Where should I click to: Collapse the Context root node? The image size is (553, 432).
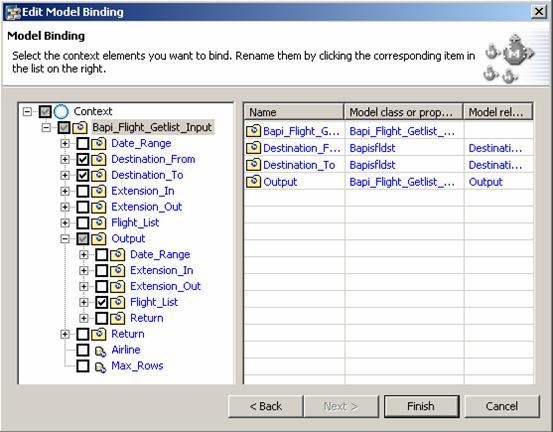click(27, 112)
